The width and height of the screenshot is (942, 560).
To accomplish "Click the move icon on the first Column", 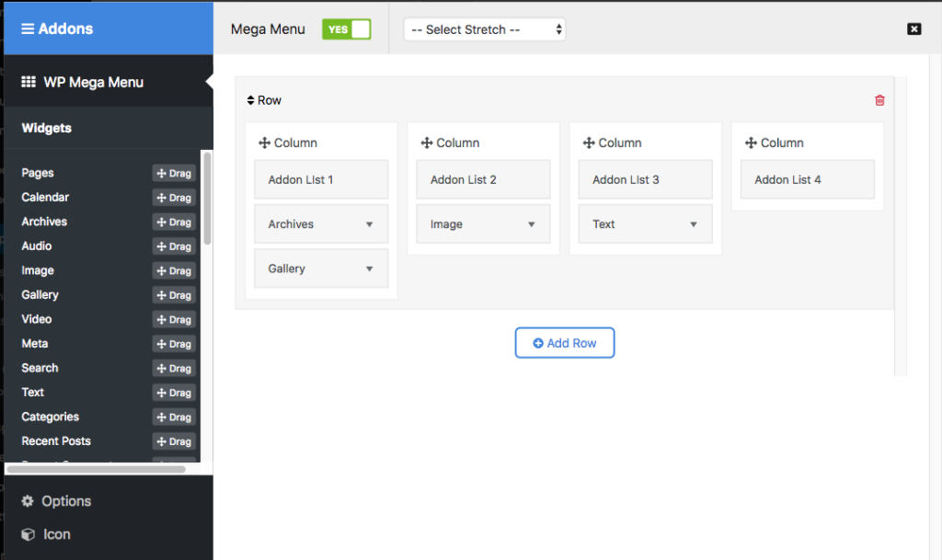I will pyautogui.click(x=268, y=143).
